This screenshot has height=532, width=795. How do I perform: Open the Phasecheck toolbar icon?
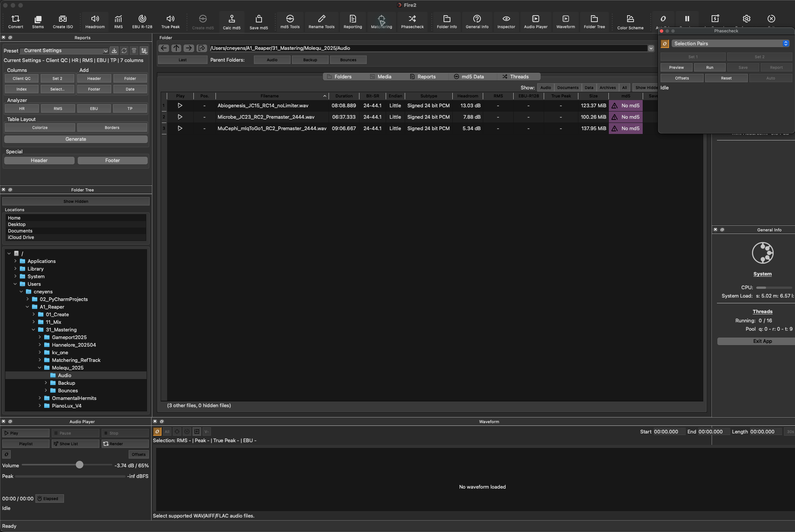click(412, 22)
